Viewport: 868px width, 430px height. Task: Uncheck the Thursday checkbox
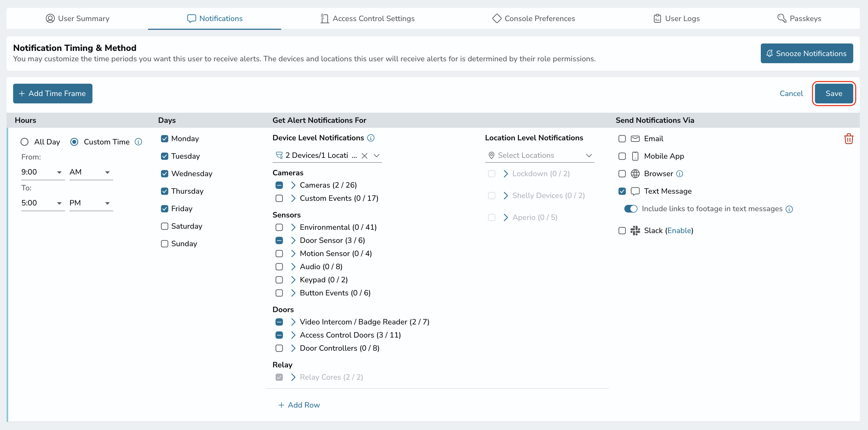coord(164,191)
